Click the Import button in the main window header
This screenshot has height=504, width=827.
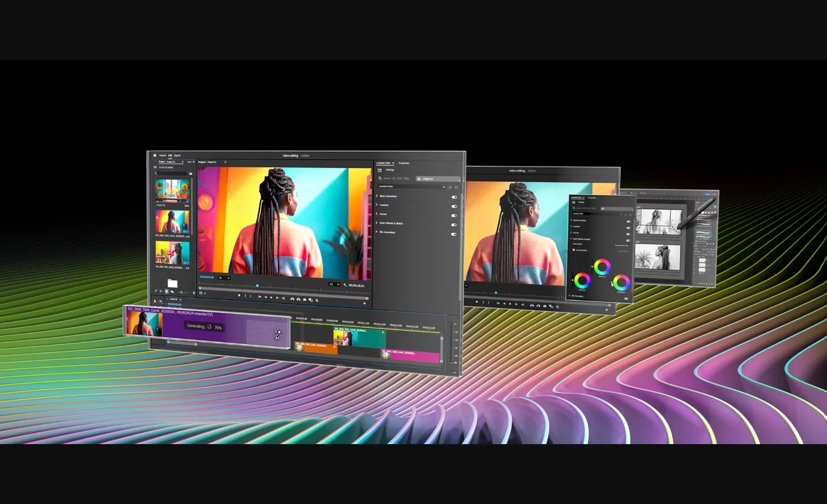tap(163, 156)
